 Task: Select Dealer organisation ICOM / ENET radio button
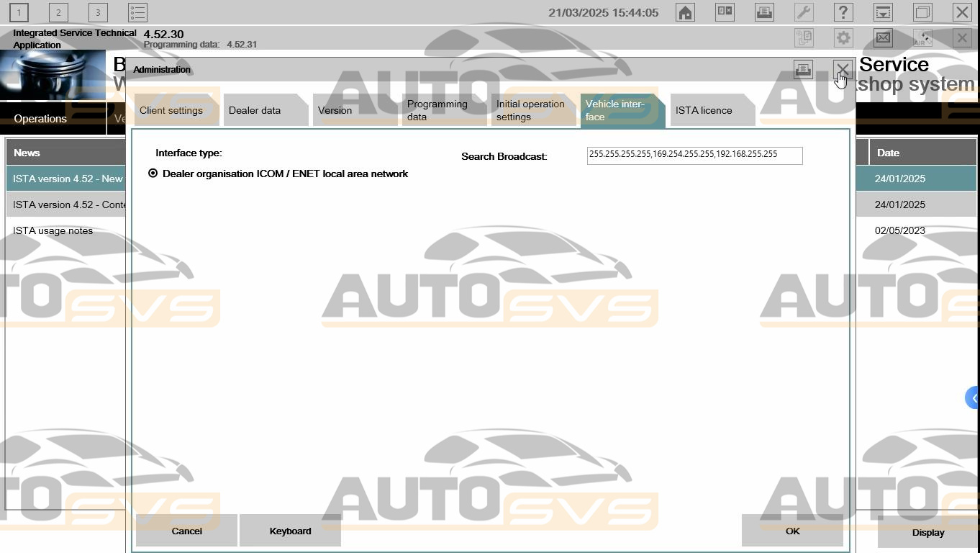point(153,174)
